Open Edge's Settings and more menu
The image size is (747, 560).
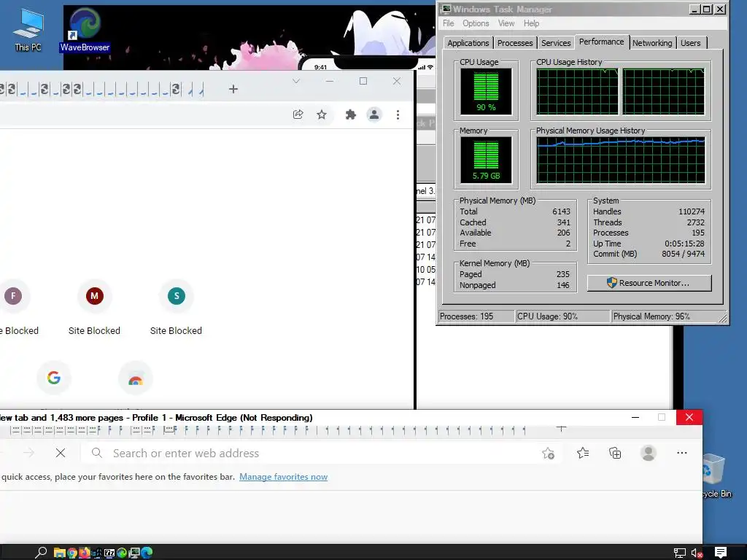(x=682, y=453)
